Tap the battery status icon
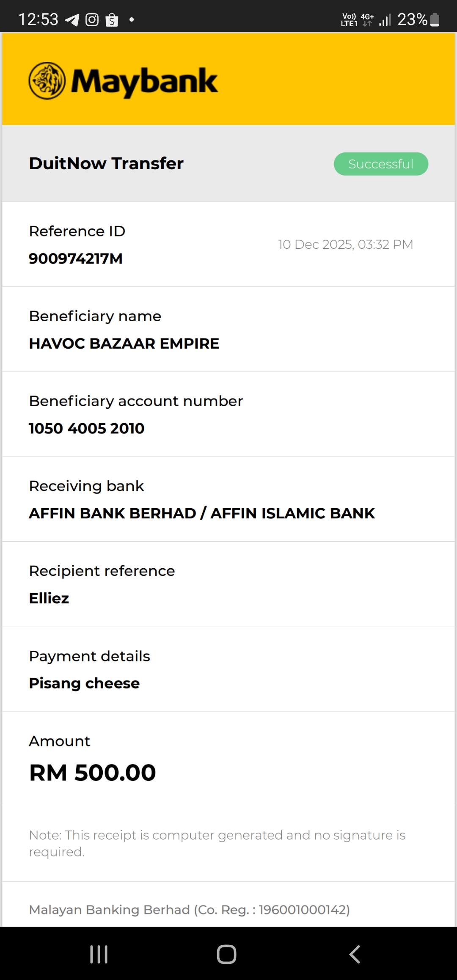 click(435, 20)
